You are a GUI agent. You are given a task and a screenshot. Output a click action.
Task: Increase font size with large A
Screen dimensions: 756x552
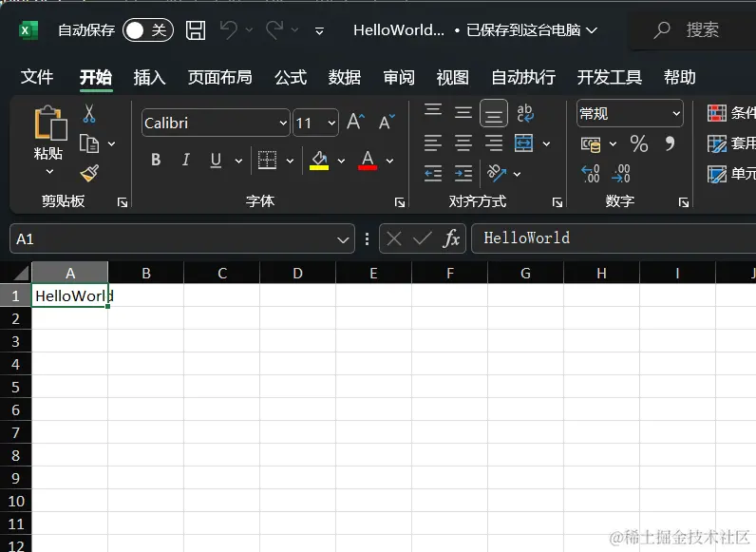[356, 122]
